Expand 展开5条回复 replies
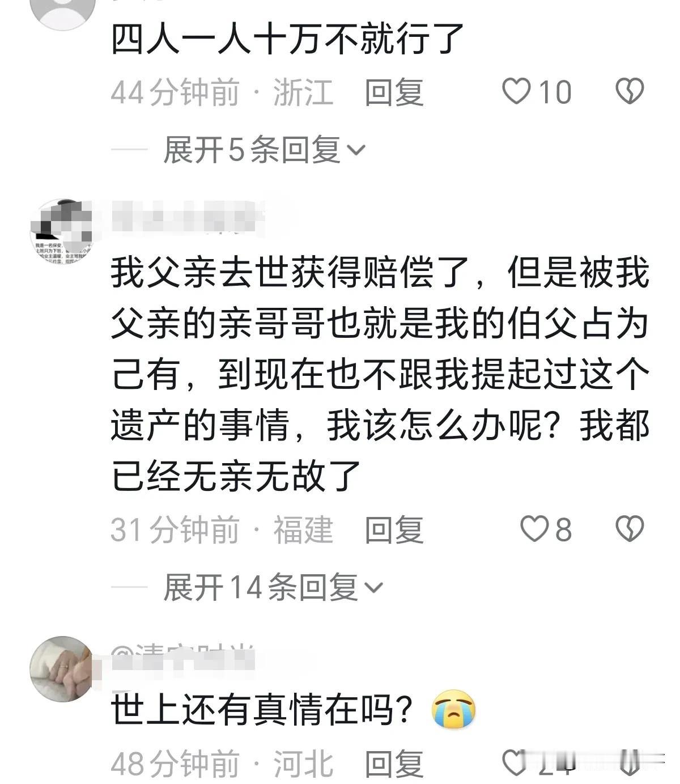 tap(264, 150)
